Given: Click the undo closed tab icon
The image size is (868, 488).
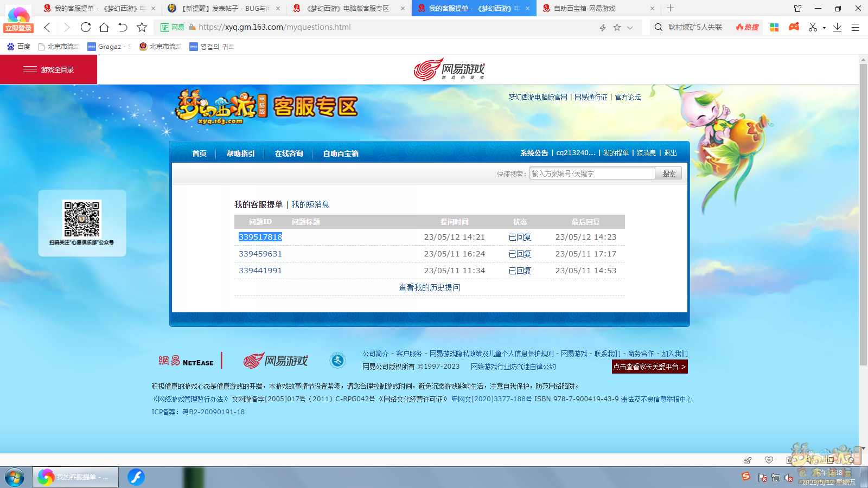Looking at the screenshot, I should (123, 27).
